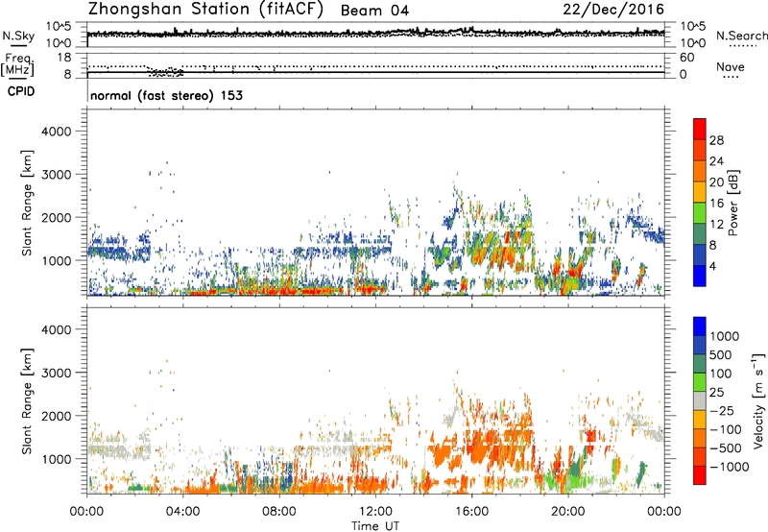This screenshot has width=768, height=532.
Task: Pick the grey velocity segment between 25 and -25
Action: click(700, 401)
